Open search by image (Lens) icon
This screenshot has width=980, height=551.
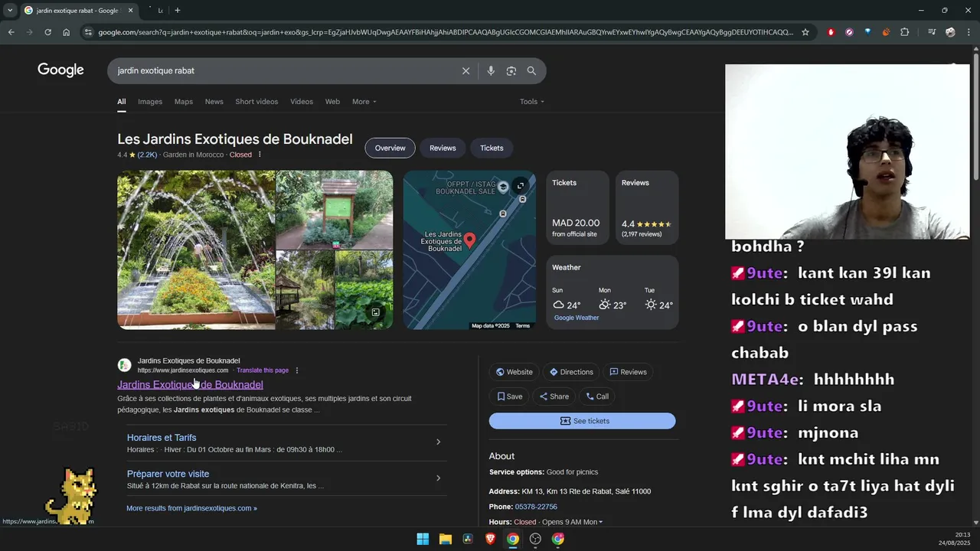[511, 70]
